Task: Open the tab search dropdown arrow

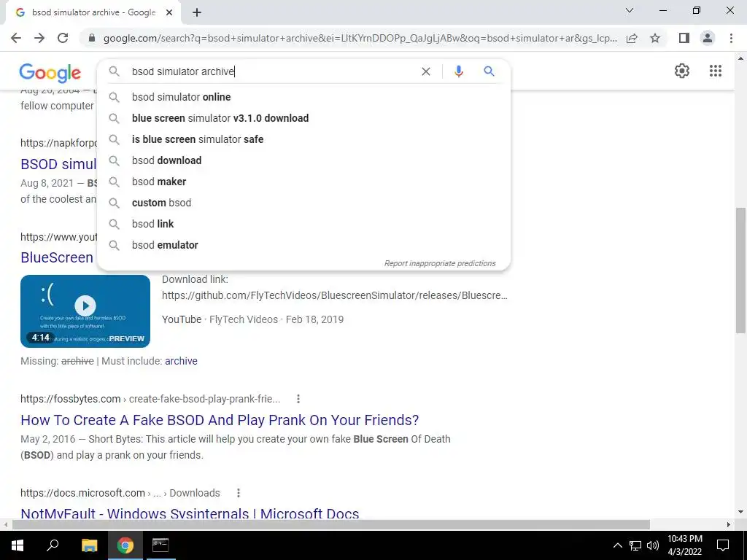Action: click(x=630, y=10)
